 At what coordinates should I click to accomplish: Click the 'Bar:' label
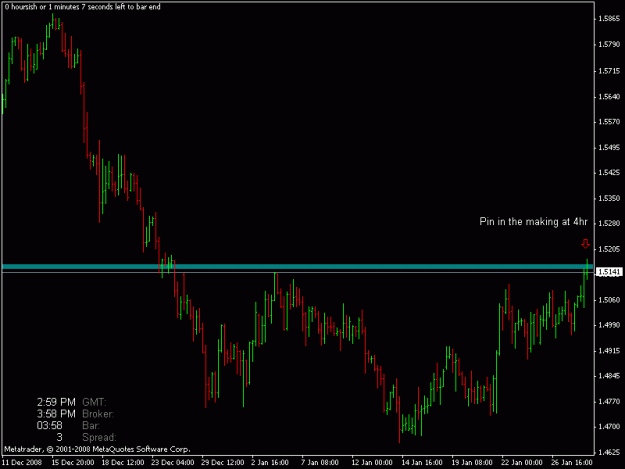pyautogui.click(x=90, y=426)
